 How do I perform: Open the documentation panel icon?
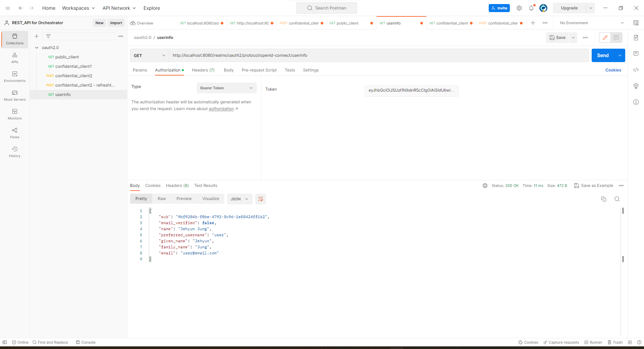pyautogui.click(x=636, y=38)
